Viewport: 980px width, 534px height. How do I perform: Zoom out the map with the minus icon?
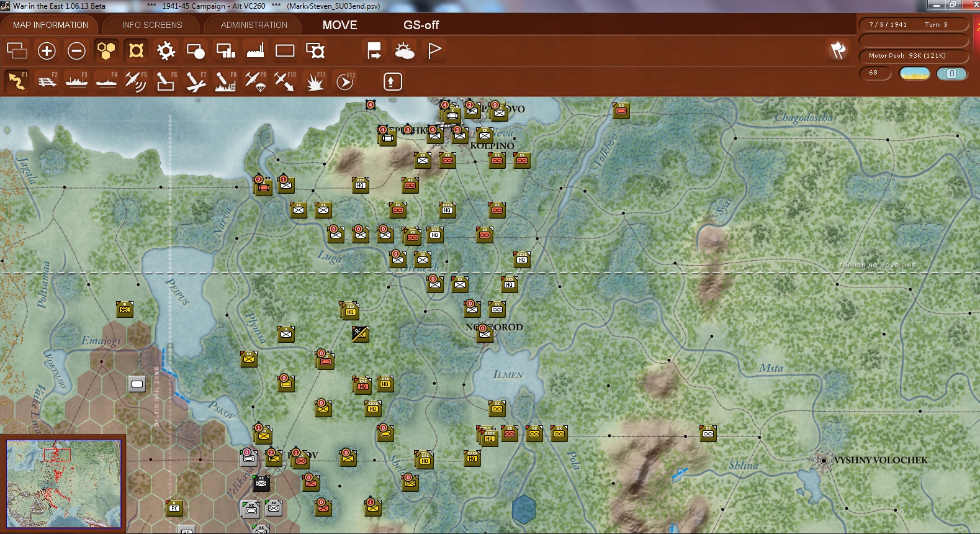(x=76, y=50)
